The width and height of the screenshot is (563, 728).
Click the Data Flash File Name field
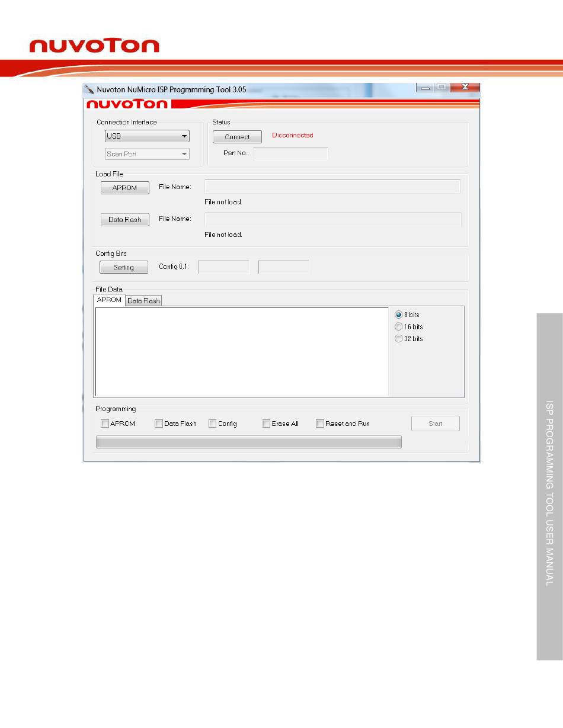click(x=332, y=219)
